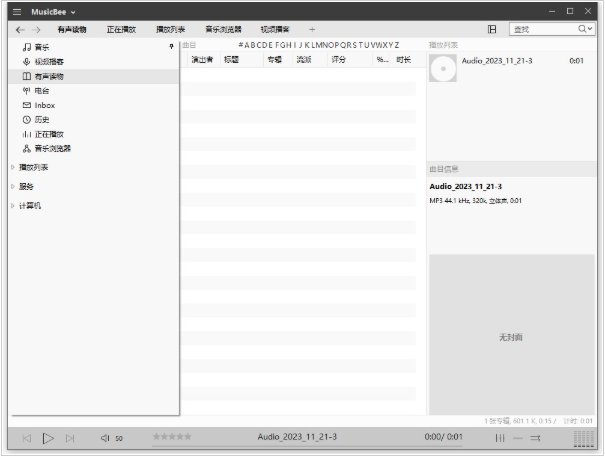Click the bold Audio_2023_11_21-3 track title

(466, 187)
